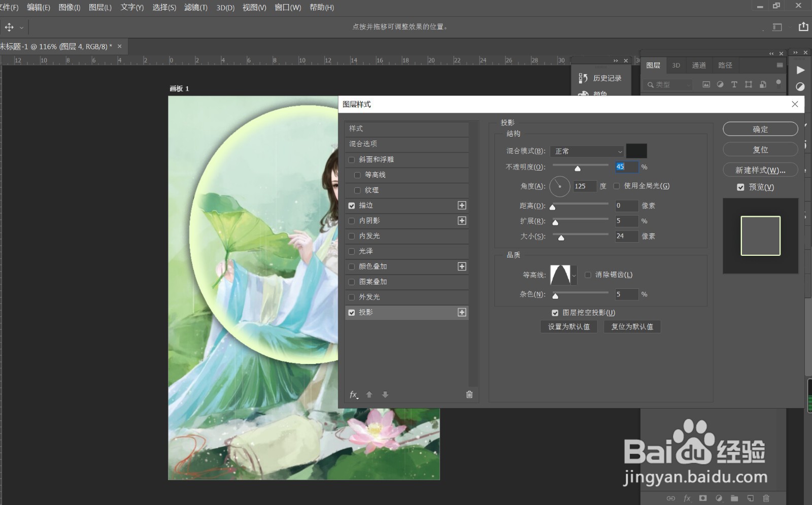The image size is (812, 505).
Task: Open the 图层 Layer menu in menu bar
Action: 100,7
